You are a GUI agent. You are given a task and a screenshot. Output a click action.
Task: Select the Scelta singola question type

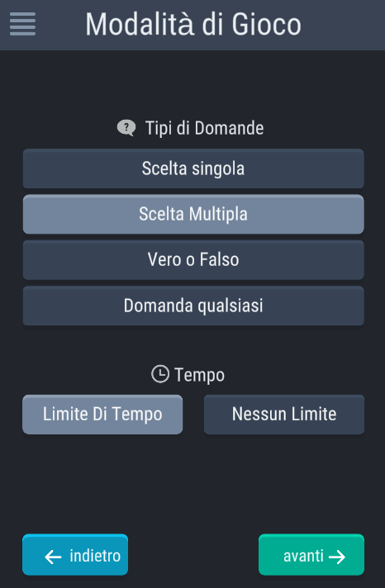pos(193,168)
